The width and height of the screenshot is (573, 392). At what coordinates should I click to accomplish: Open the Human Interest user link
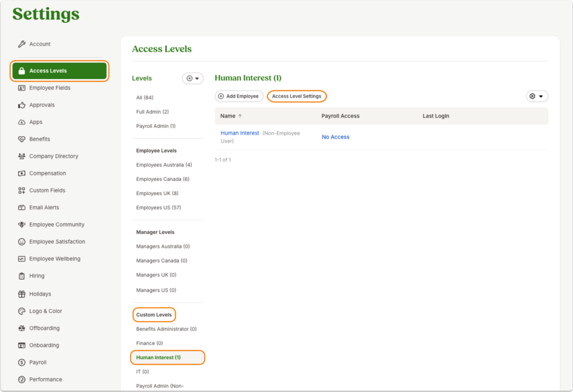240,133
